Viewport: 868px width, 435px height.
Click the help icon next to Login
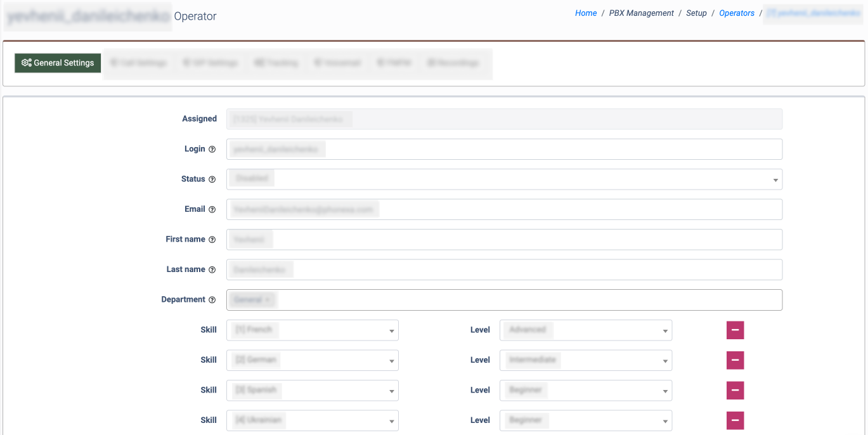pyautogui.click(x=212, y=150)
